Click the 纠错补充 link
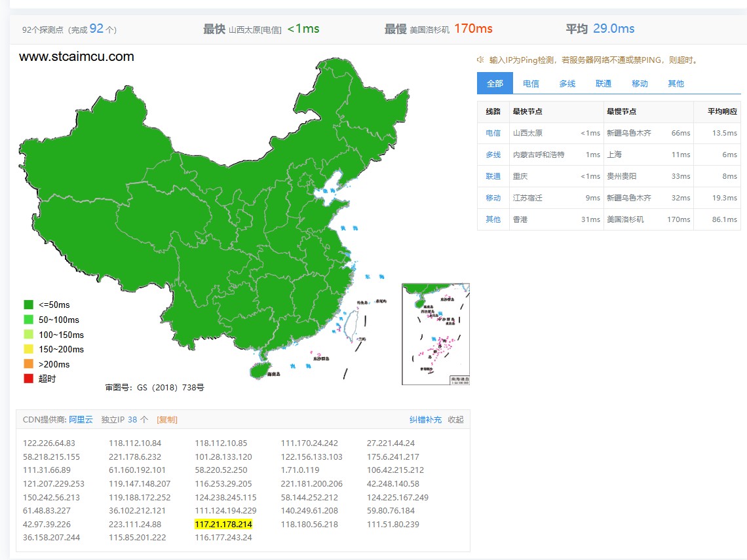 pos(425,420)
